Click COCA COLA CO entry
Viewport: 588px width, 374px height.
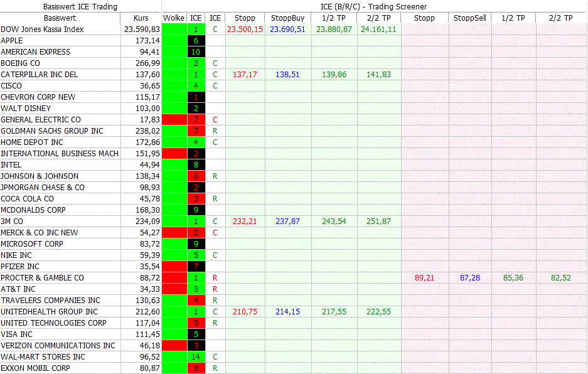pos(27,198)
